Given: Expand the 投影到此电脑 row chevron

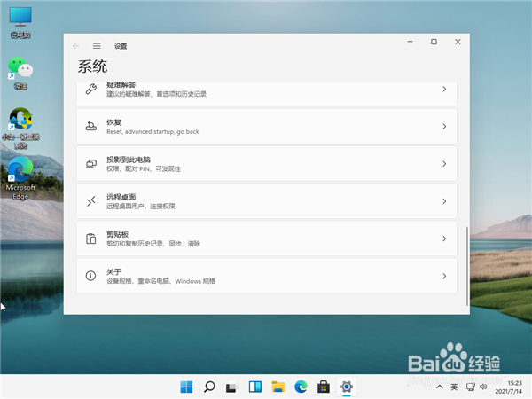Looking at the screenshot, I should pyautogui.click(x=444, y=164).
